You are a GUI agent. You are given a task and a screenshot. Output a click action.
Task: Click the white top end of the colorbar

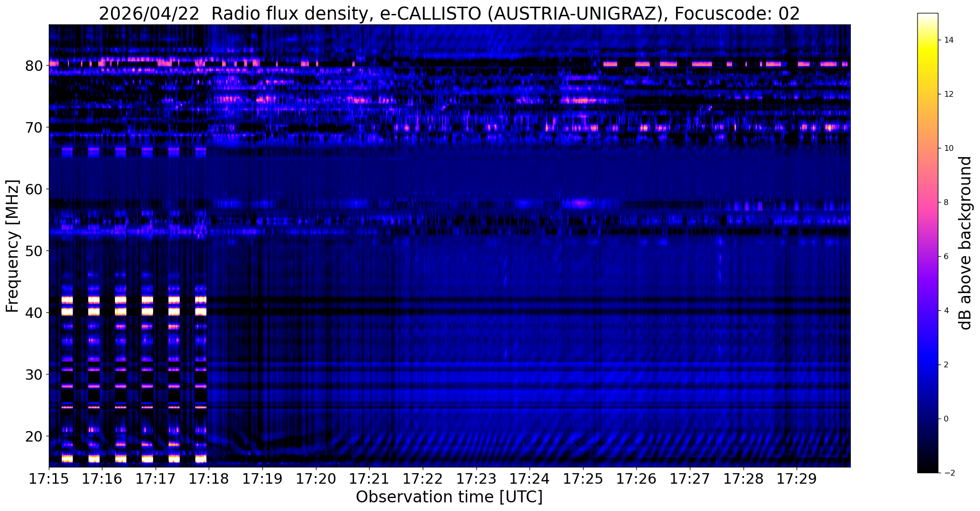click(927, 16)
